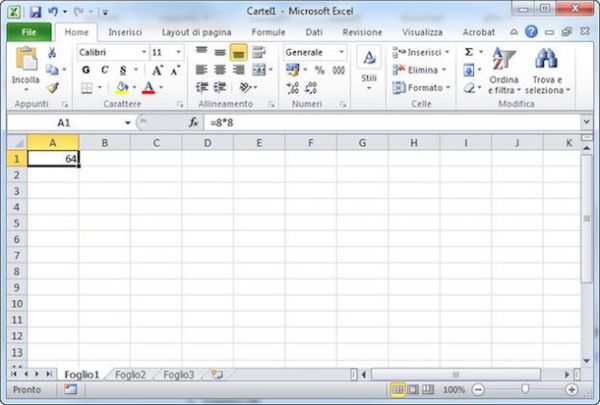Viewport: 600px width, 405px height.
Task: Decrease font size with small A icon
Action: (176, 70)
